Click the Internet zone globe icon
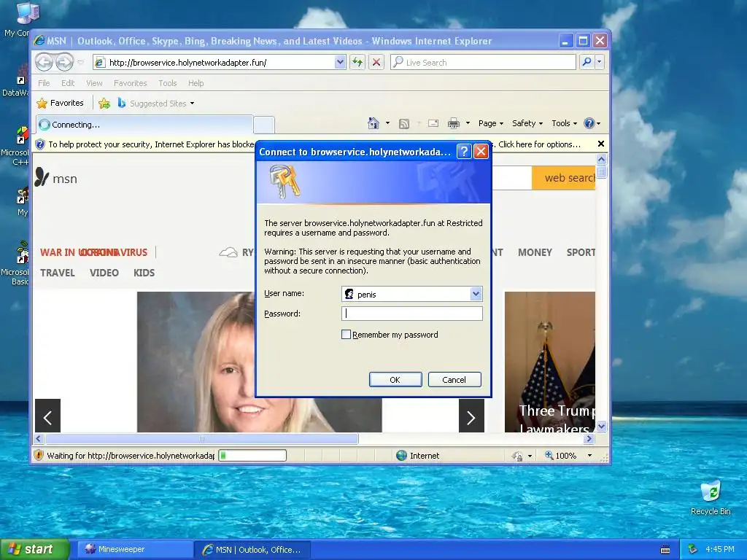Image resolution: width=747 pixels, height=560 pixels. click(x=402, y=455)
